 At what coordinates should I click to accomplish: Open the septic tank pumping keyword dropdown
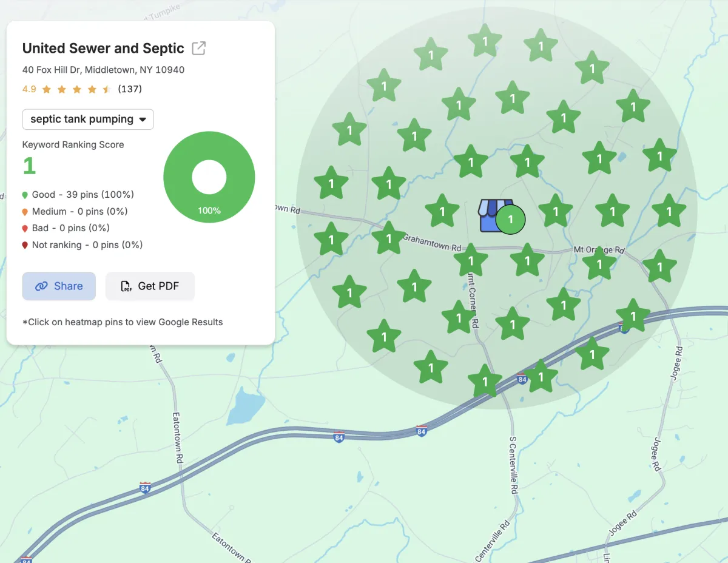click(x=88, y=120)
